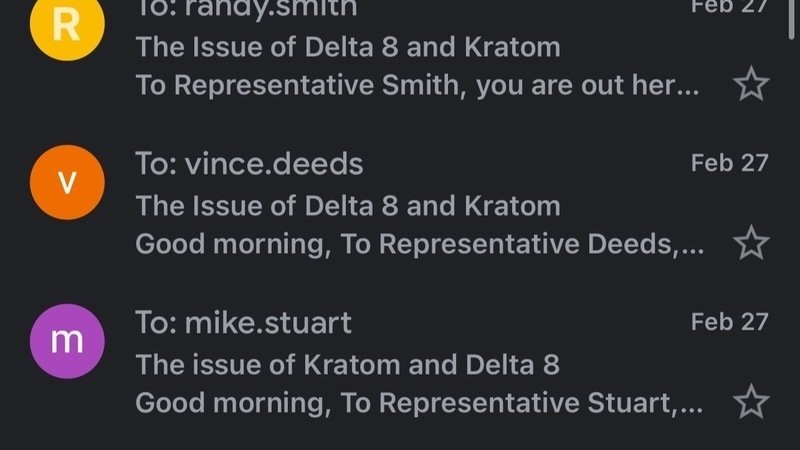Select the 'To: mike.stuart' recipient label
Screen dimensions: 800x450
(243, 323)
